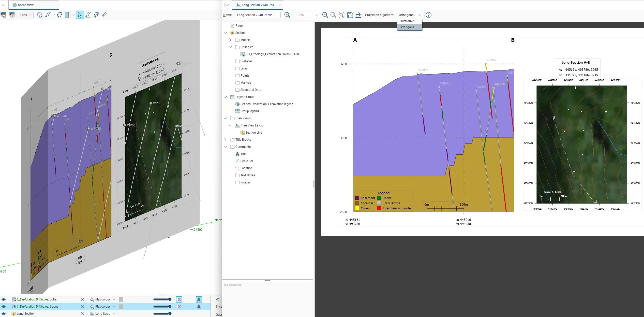Hide the Long Section layer
Screen dimensions: 644x317
coord(4,314)
